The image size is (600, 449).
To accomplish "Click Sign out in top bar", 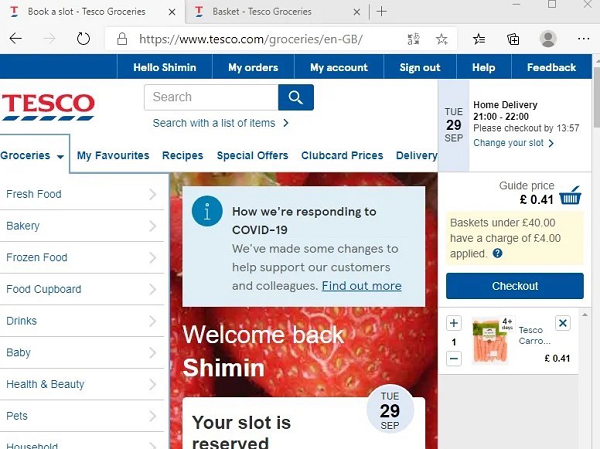I will 420,67.
